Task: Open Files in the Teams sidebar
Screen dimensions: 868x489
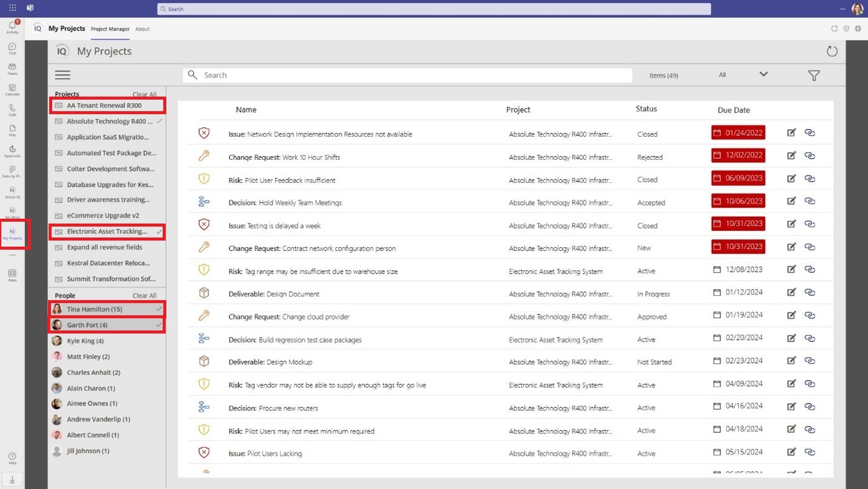Action: tap(12, 131)
